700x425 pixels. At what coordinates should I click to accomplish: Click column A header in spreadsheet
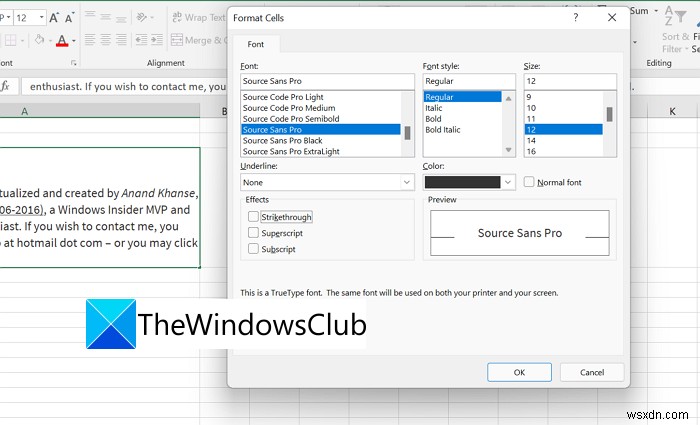(100, 111)
